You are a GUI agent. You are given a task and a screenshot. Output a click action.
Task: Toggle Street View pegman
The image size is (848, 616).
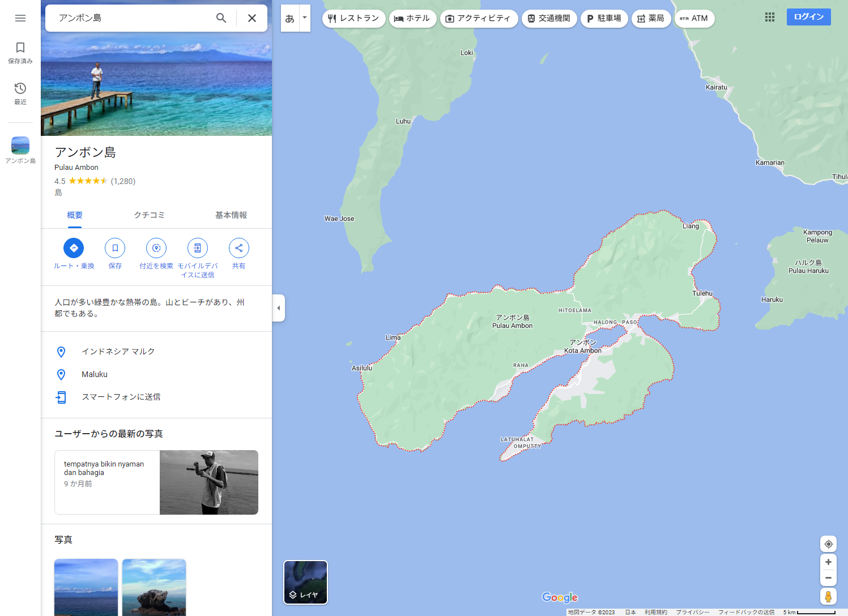tap(828, 596)
